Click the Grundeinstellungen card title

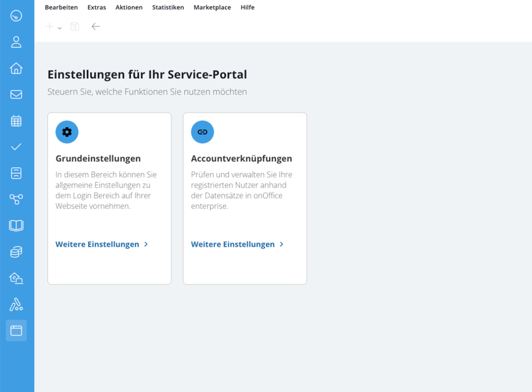[98, 158]
